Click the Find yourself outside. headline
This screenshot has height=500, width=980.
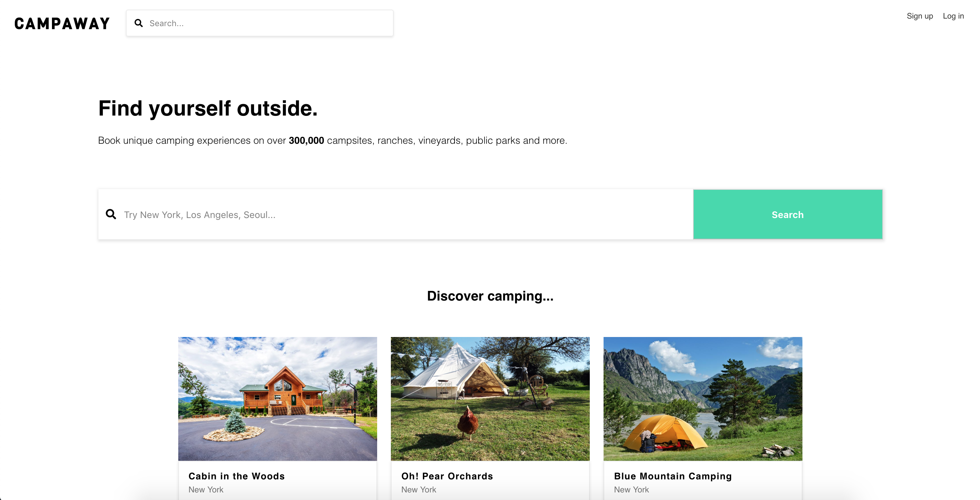pyautogui.click(x=208, y=108)
